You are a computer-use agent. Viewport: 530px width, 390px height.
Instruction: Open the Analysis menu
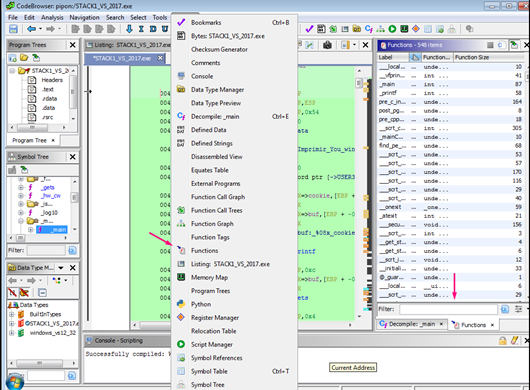pos(52,18)
